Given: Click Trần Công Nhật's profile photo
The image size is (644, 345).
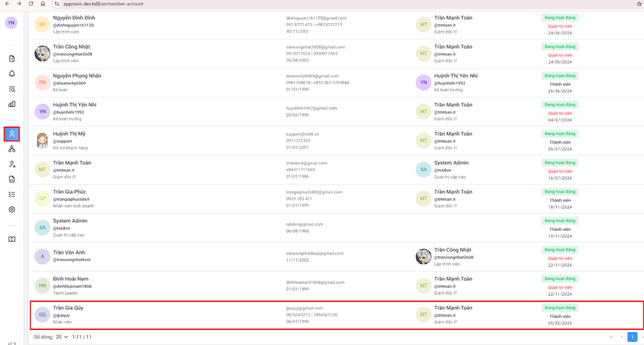Looking at the screenshot, I should tap(42, 53).
